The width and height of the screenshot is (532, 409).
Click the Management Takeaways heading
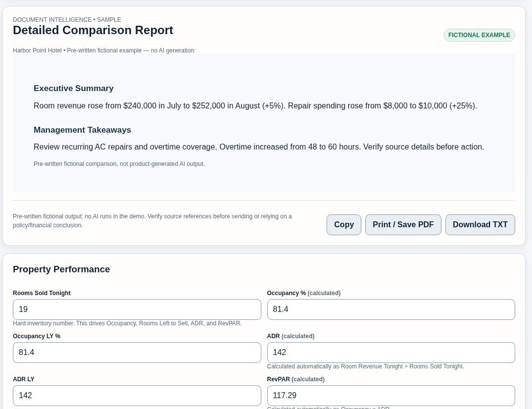pos(83,130)
